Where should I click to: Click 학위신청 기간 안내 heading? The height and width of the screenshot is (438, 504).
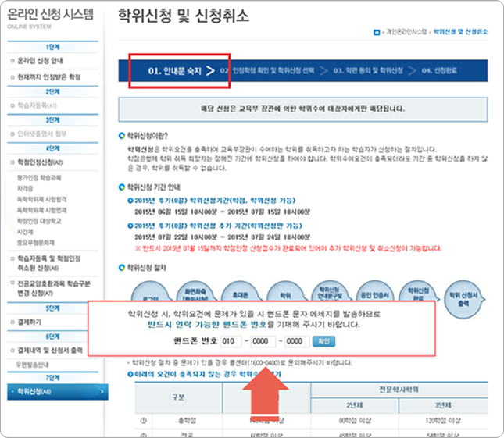pyautogui.click(x=154, y=187)
